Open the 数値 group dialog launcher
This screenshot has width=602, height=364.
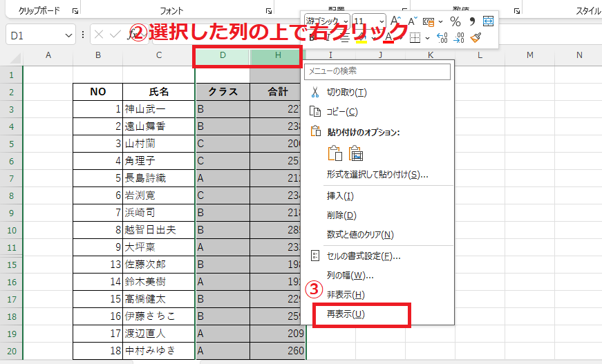pyautogui.click(x=517, y=11)
